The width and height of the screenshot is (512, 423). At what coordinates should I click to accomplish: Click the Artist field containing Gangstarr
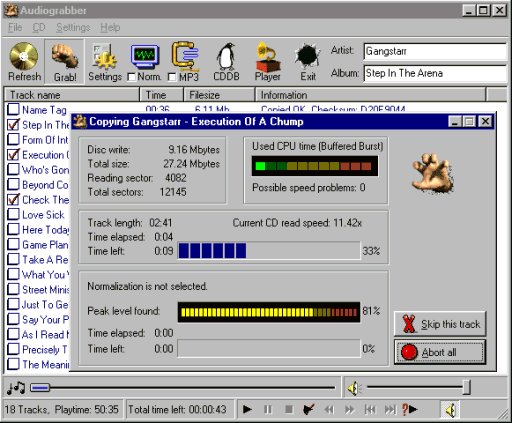(435, 51)
